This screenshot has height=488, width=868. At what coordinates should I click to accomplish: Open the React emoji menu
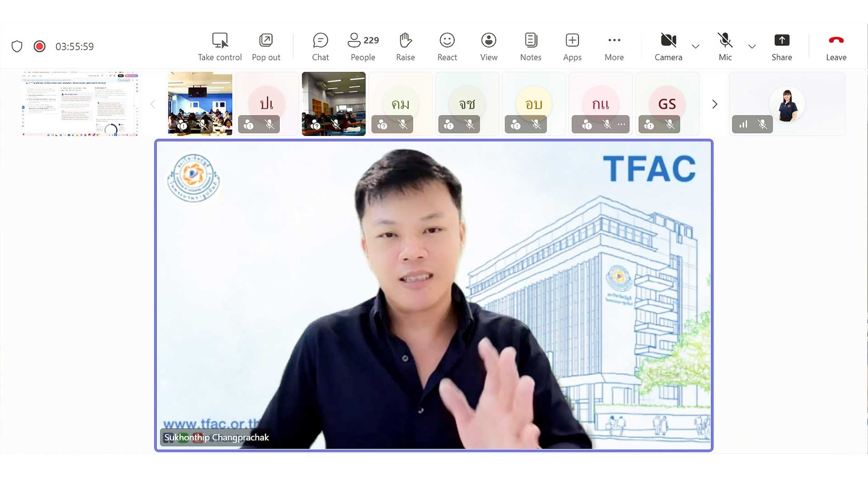tap(447, 47)
